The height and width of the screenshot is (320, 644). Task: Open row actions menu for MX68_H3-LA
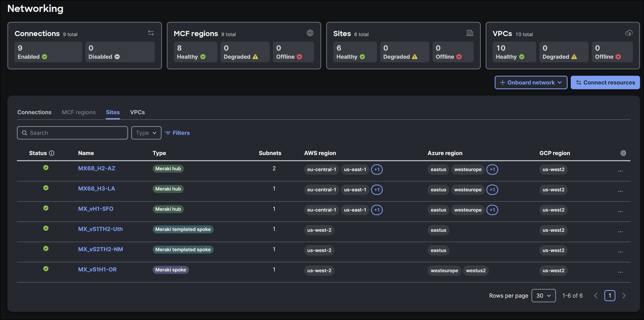(620, 191)
